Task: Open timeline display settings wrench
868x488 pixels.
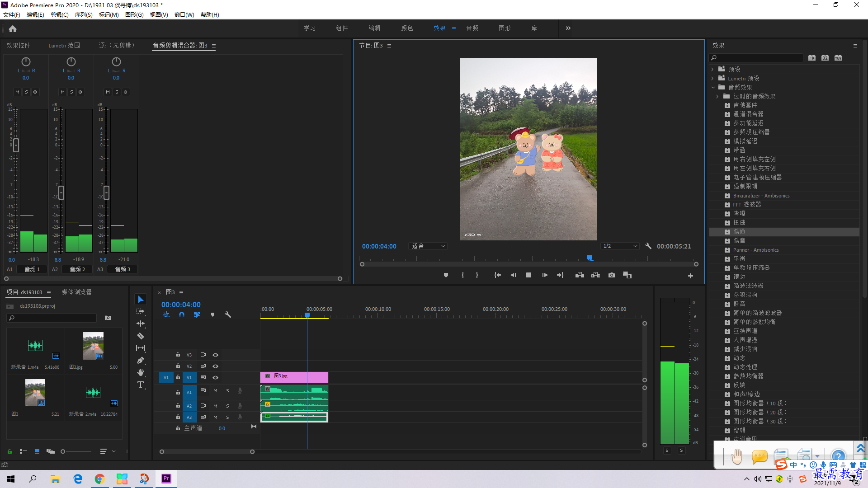Action: click(228, 314)
